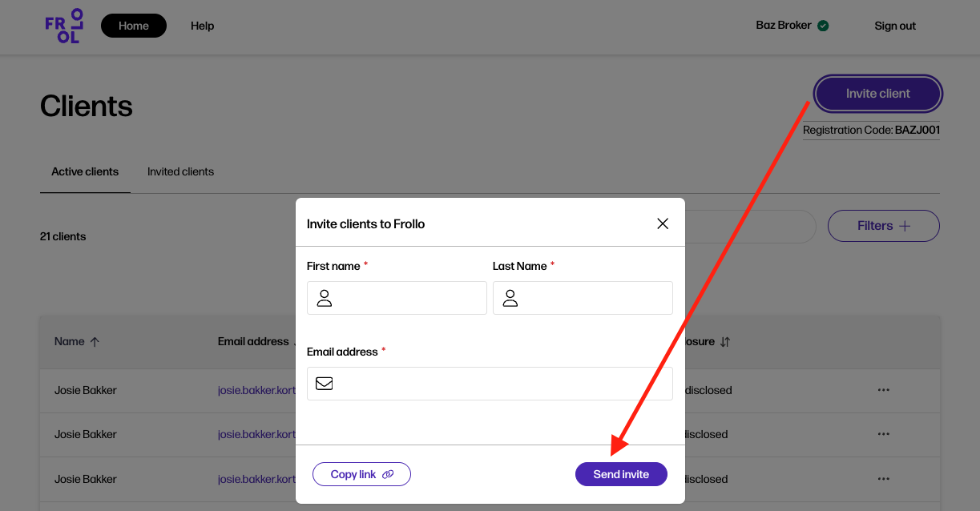Go to the Home page
This screenshot has width=980, height=511.
coord(134,26)
